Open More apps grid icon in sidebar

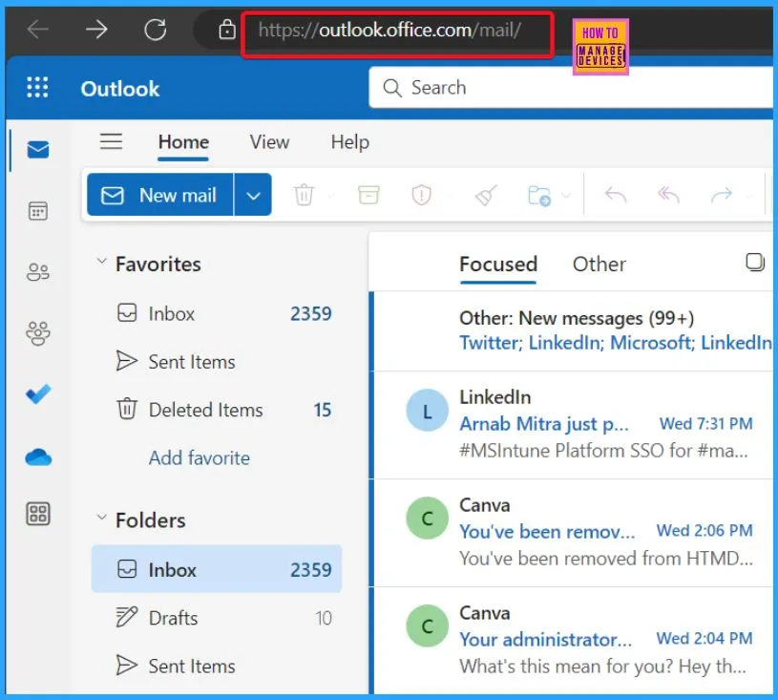38,514
